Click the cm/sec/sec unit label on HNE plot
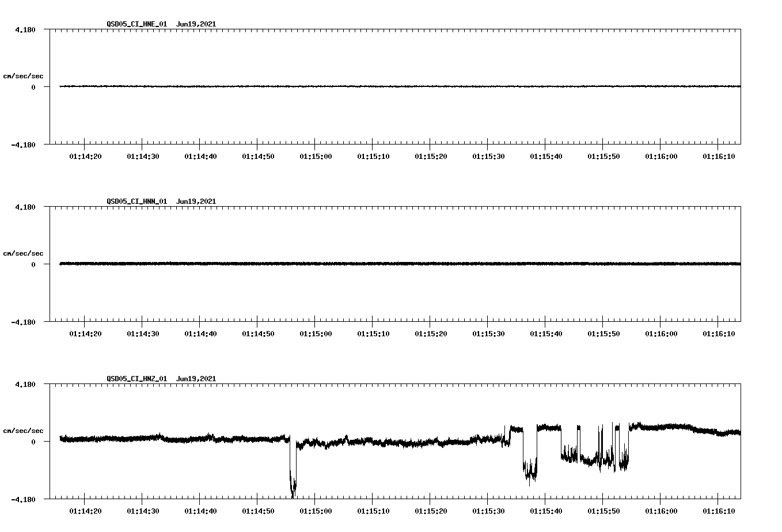The width and height of the screenshot is (782, 532). click(23, 76)
